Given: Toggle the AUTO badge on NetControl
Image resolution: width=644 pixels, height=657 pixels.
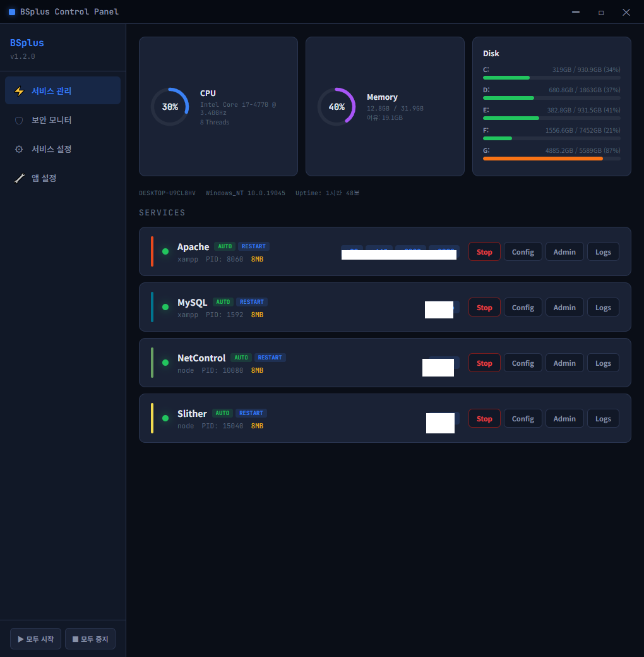Looking at the screenshot, I should click(241, 358).
